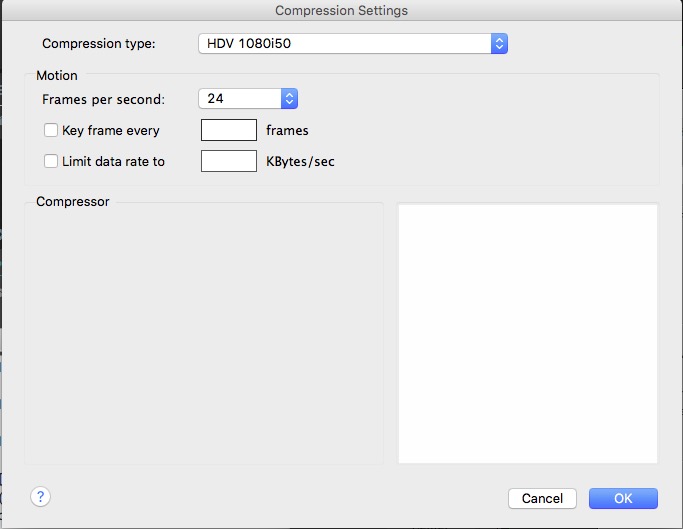The height and width of the screenshot is (529, 683).
Task: Click the 'Frames per second:' label
Action: click(x=103, y=99)
